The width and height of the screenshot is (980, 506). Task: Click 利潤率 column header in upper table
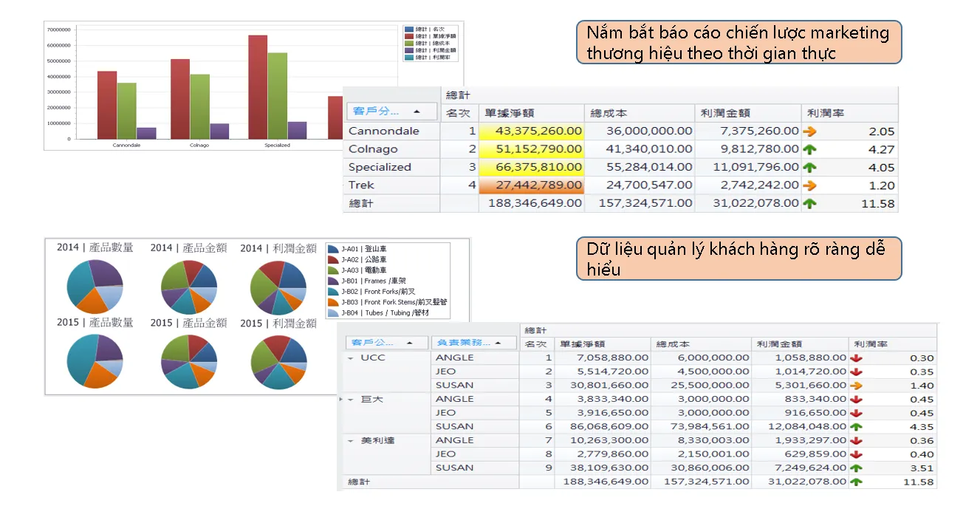coord(850,113)
